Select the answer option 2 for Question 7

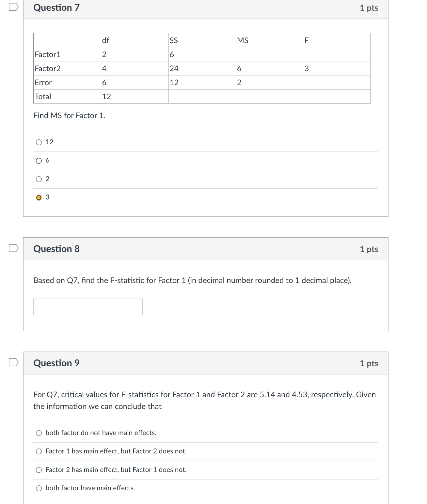[x=39, y=179]
